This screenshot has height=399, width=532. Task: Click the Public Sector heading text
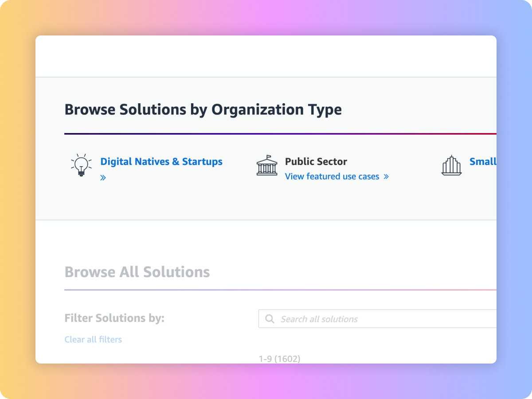coord(316,162)
